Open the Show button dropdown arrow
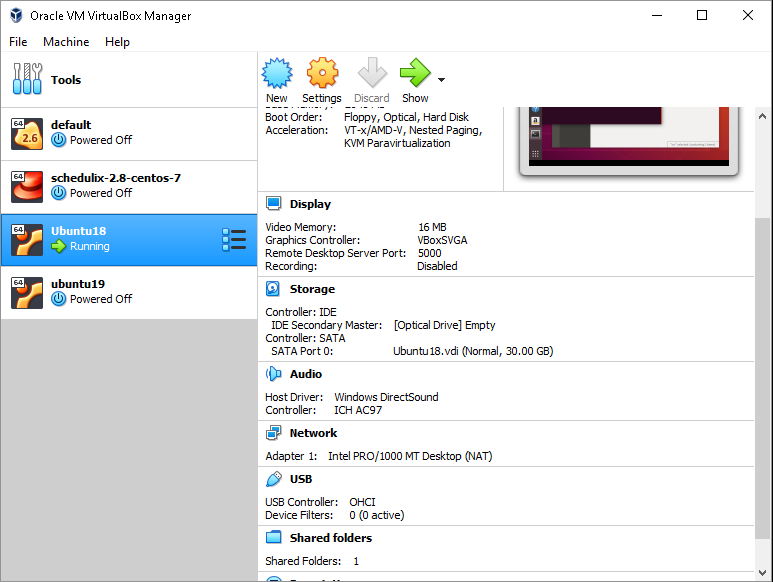The width and height of the screenshot is (773, 582). 441,80
